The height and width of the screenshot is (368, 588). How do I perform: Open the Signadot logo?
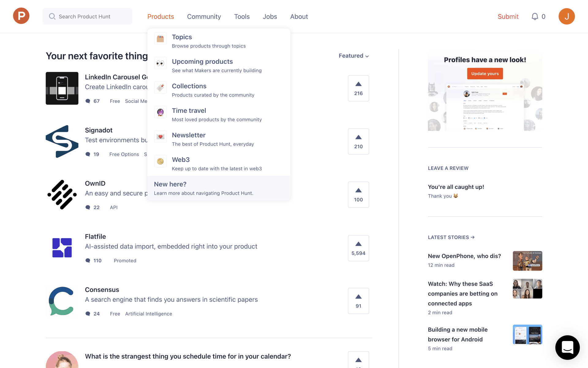pyautogui.click(x=62, y=141)
